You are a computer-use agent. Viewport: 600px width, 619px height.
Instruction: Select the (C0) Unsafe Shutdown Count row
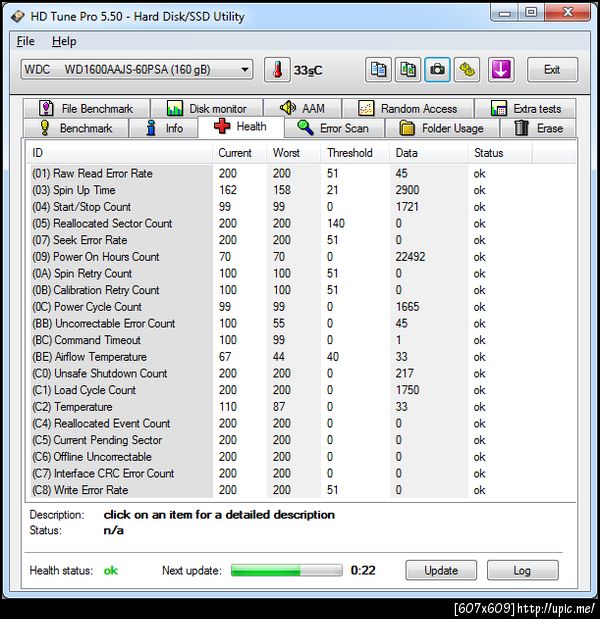pos(302,373)
